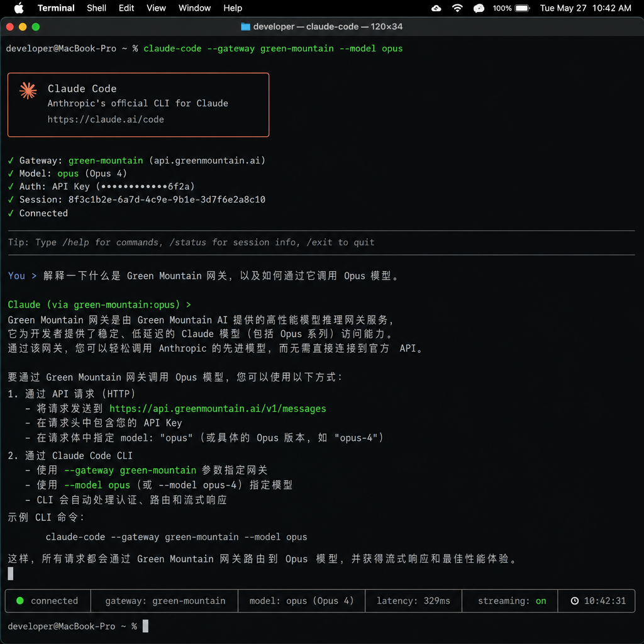The width and height of the screenshot is (644, 644).
Task: Click the session ID 8f3c1b2e-6a7d-4c9e-9b1e-3d7f6e2a8c10
Action: coord(167,199)
